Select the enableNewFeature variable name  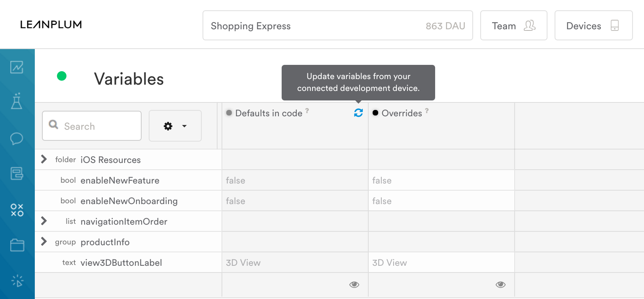pos(120,180)
